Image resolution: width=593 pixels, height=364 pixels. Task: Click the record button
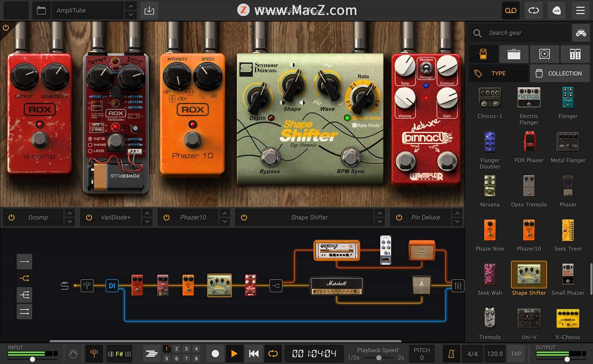pos(215,353)
